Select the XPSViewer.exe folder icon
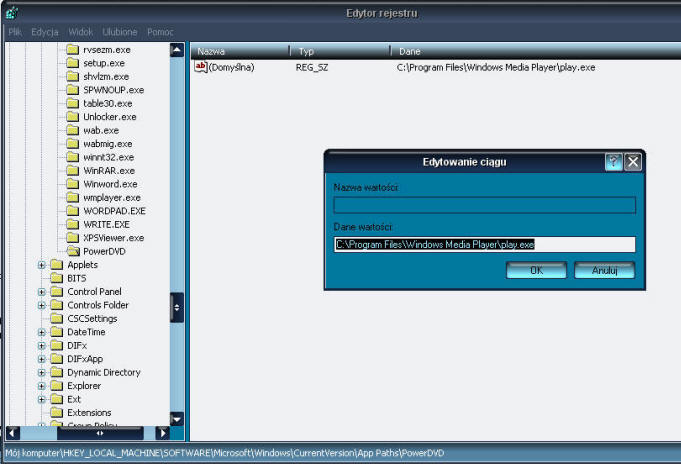Image resolution: width=681 pixels, height=464 pixels. (x=73, y=238)
